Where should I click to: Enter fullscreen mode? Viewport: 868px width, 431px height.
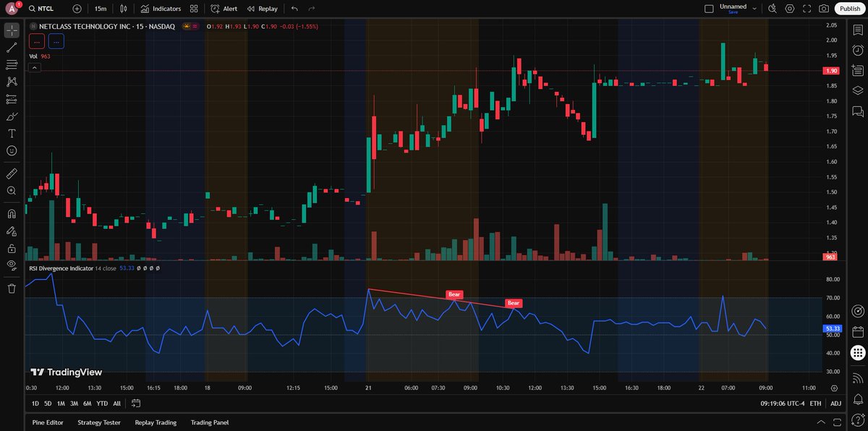point(807,9)
